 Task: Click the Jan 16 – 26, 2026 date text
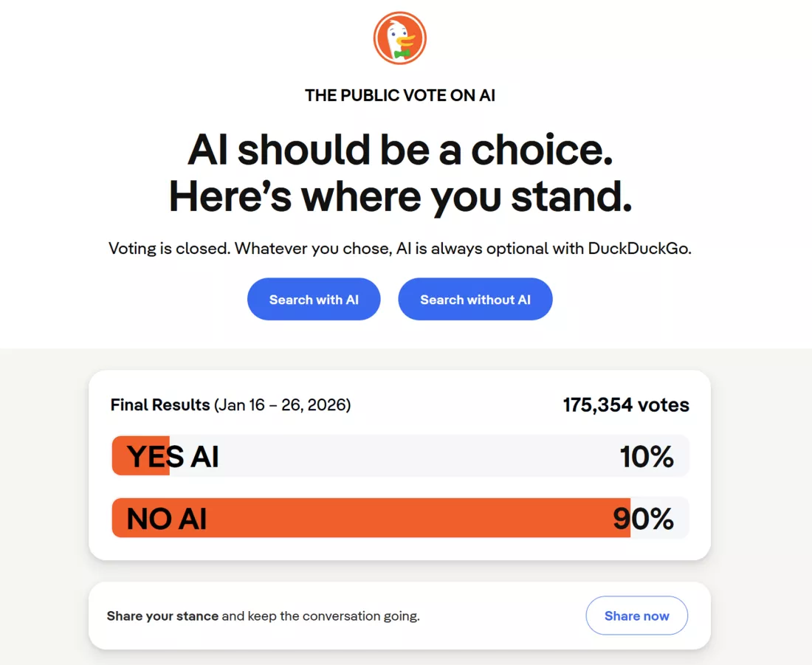click(282, 404)
